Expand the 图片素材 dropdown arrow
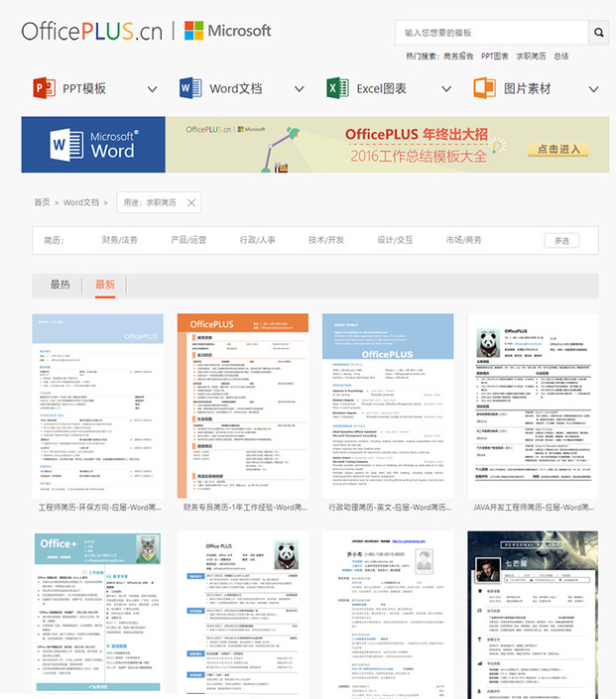This screenshot has height=699, width=616. (x=593, y=89)
